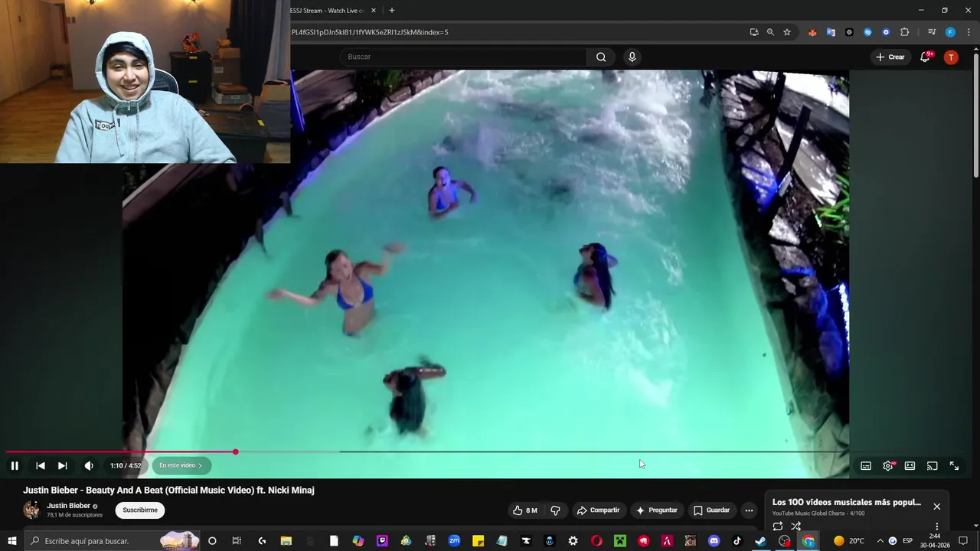Cast the video to a TV

[932, 465]
